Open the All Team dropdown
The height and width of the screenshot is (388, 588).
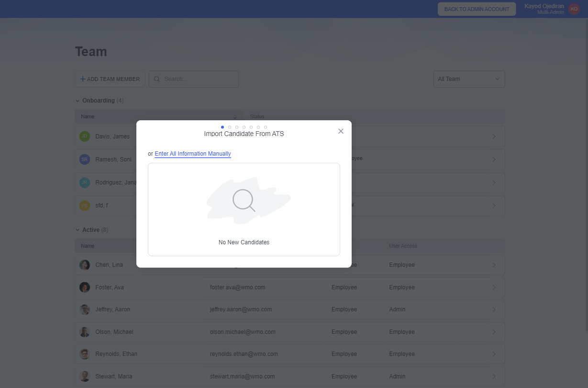[x=468, y=79]
